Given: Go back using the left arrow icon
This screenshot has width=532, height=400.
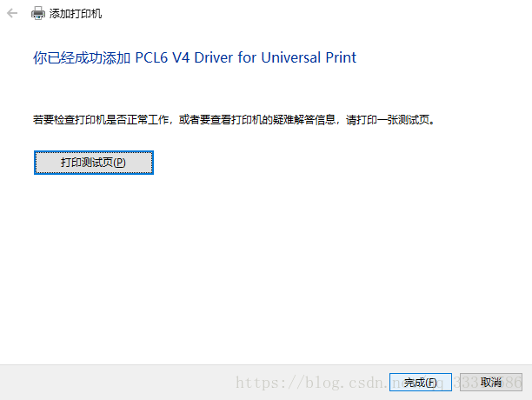Looking at the screenshot, I should [x=12, y=14].
